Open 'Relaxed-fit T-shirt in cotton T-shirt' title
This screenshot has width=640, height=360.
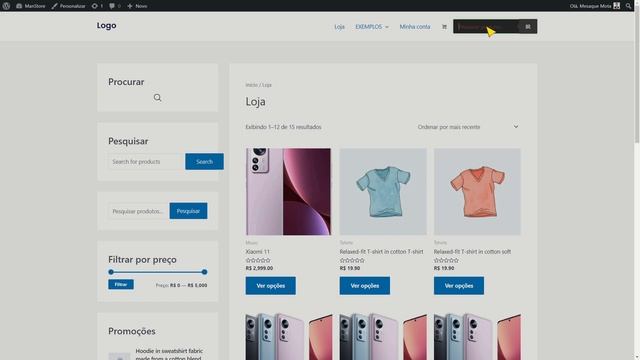(381, 252)
